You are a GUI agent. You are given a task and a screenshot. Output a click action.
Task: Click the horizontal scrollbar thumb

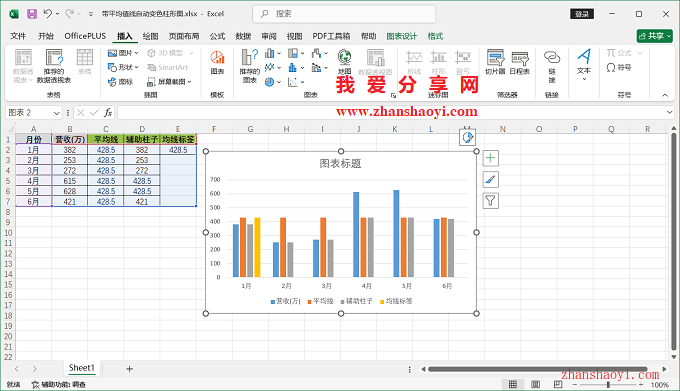tap(537, 369)
